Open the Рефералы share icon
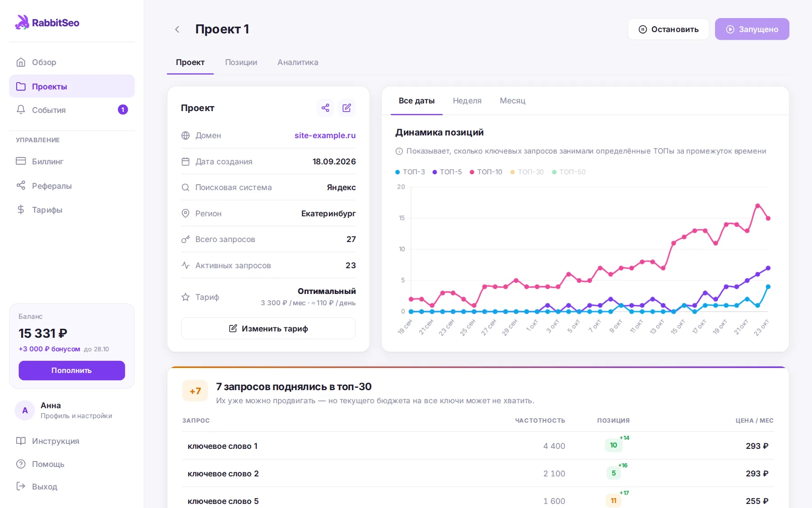This screenshot has width=812, height=508. (x=21, y=186)
